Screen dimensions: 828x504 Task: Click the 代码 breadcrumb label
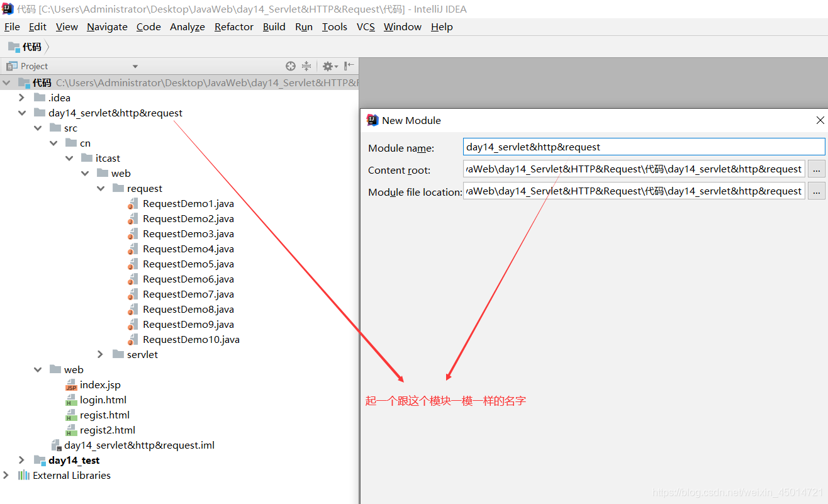32,47
